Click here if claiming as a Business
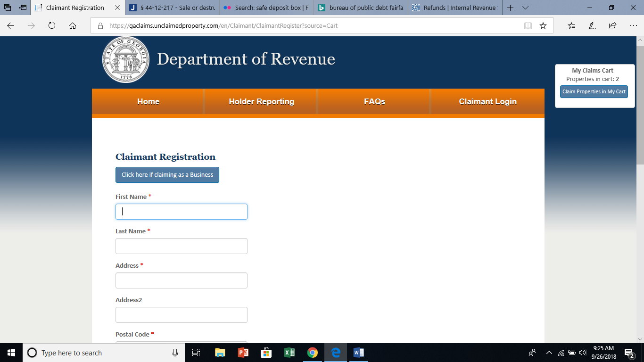This screenshot has width=644, height=362. 167,174
